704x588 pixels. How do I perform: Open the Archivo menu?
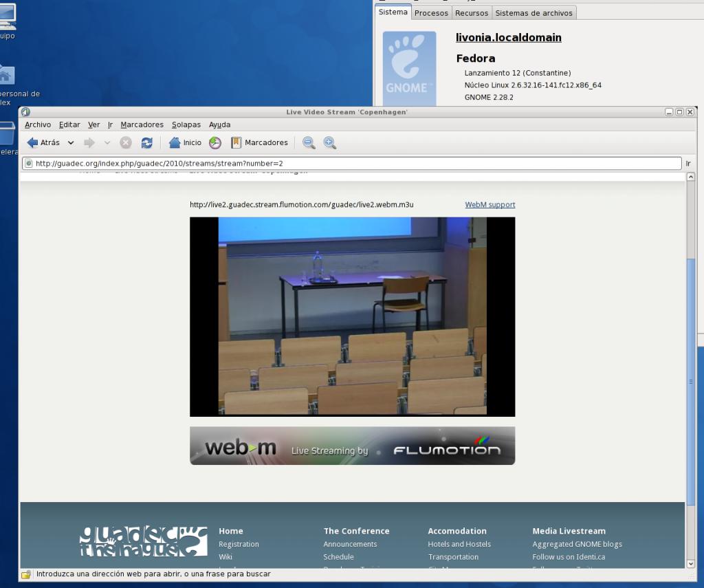[x=38, y=125]
